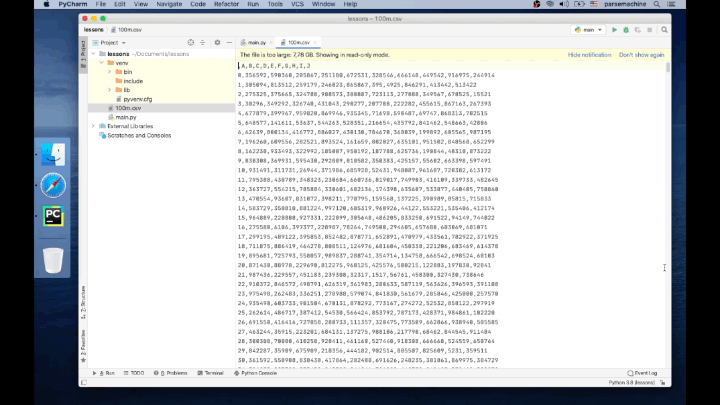
Task: Expand External Libraries node
Action: tap(94, 126)
